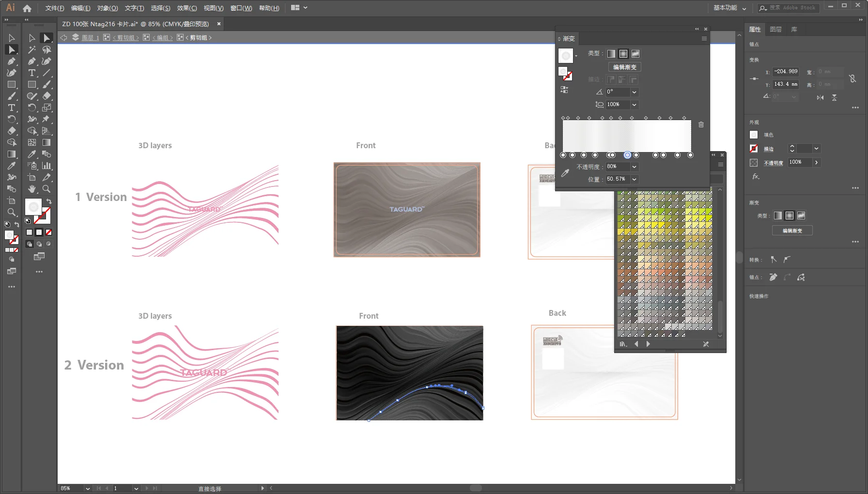Select the Magic Wand tool
Image resolution: width=868 pixels, height=494 pixels.
pos(32,49)
